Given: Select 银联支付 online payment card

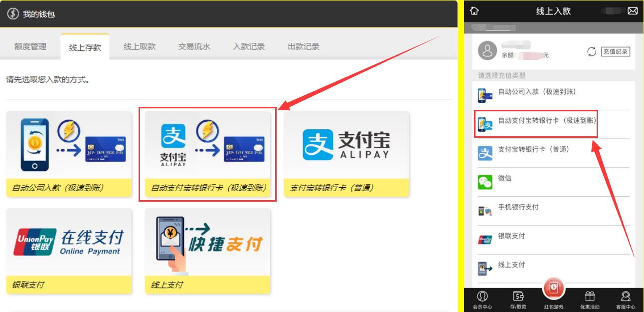Looking at the screenshot, I should click(69, 251).
